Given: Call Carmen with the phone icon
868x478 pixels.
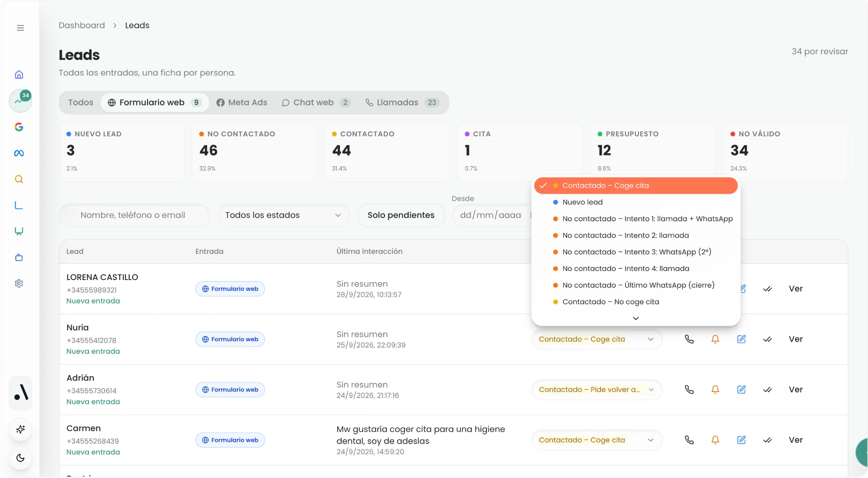Looking at the screenshot, I should [689, 440].
